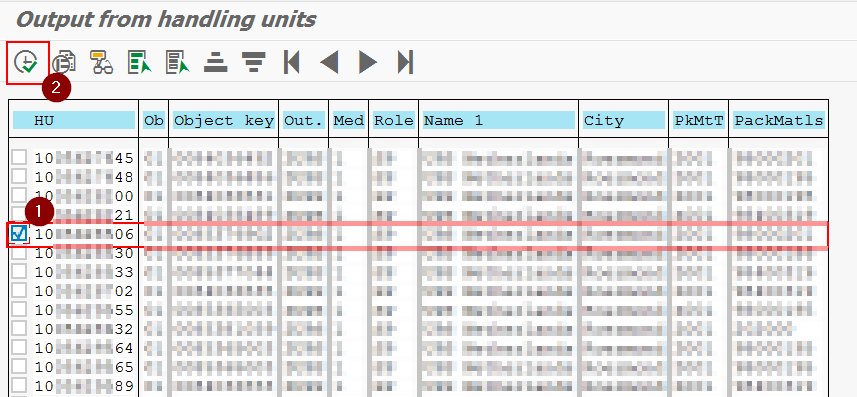The height and width of the screenshot is (397, 857).
Task: Tick the checkbox for HU ending 30
Action: [x=19, y=253]
